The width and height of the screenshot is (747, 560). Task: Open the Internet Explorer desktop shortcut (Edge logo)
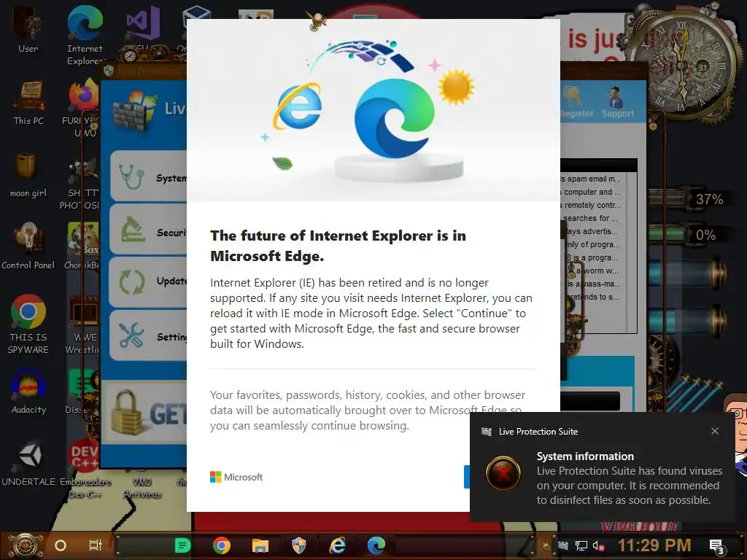(x=85, y=35)
